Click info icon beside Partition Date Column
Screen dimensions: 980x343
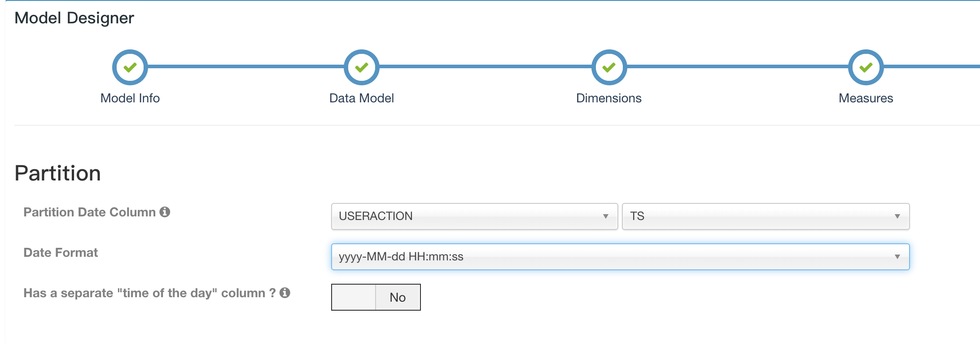(165, 212)
